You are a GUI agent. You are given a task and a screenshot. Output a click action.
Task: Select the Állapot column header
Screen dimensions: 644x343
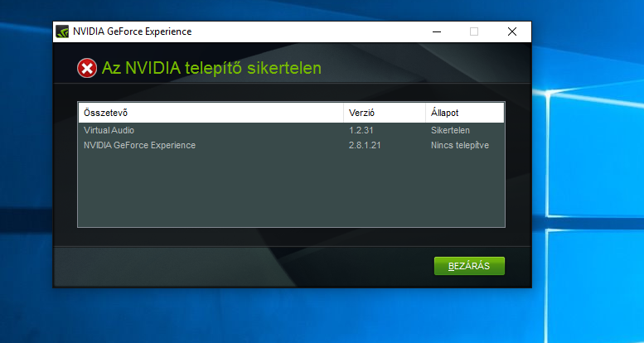click(464, 113)
